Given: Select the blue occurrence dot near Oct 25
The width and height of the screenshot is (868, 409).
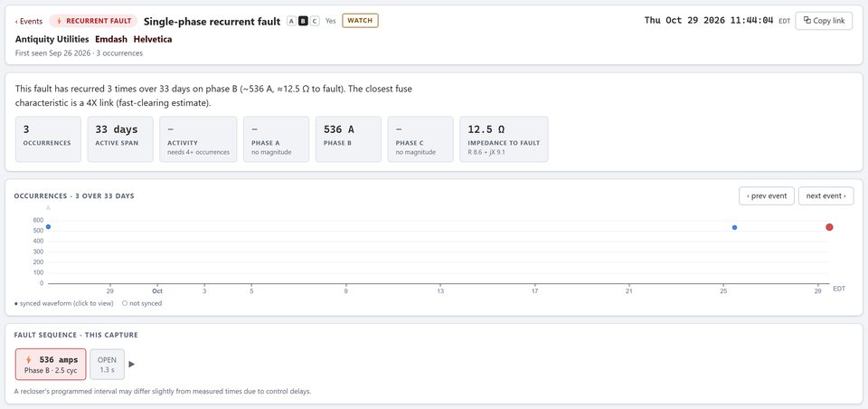Looking at the screenshot, I should pyautogui.click(x=734, y=227).
